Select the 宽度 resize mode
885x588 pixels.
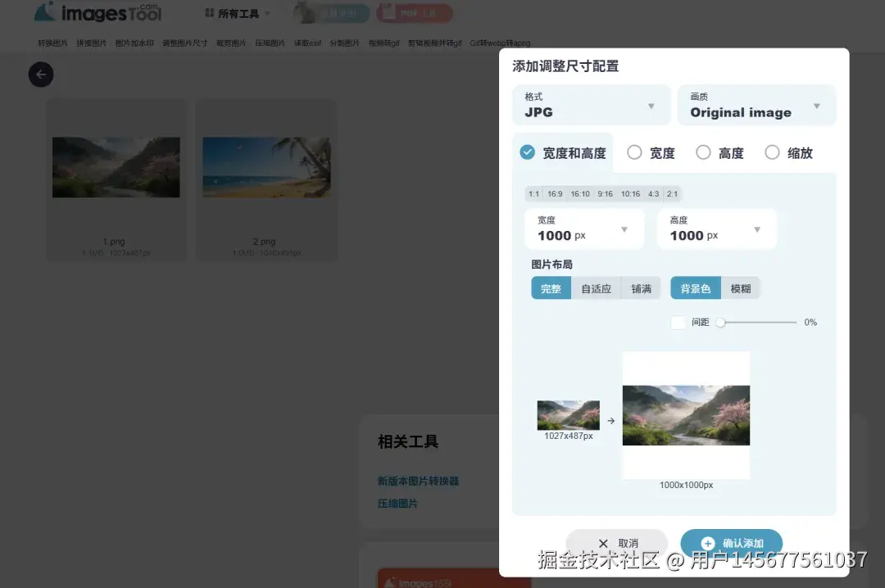tap(650, 152)
